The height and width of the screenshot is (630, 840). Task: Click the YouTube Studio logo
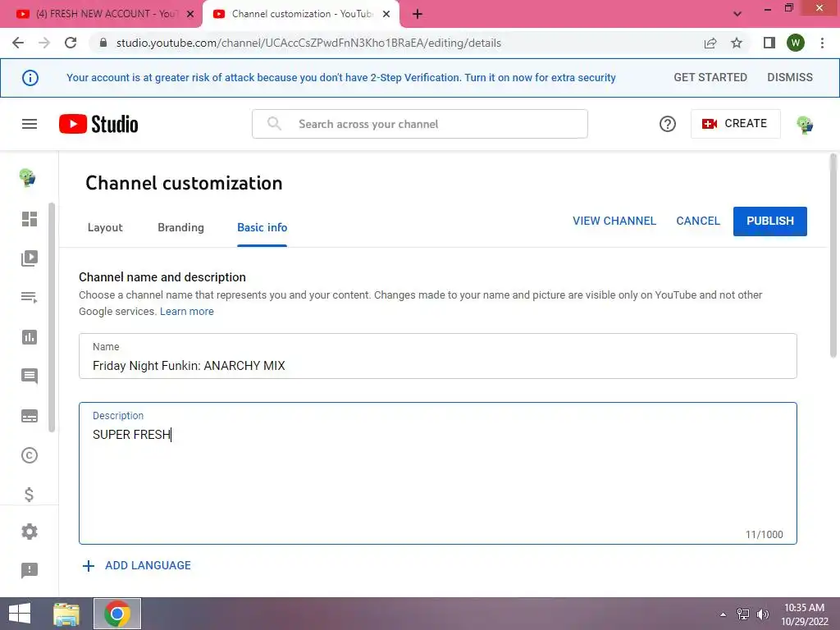(x=98, y=124)
